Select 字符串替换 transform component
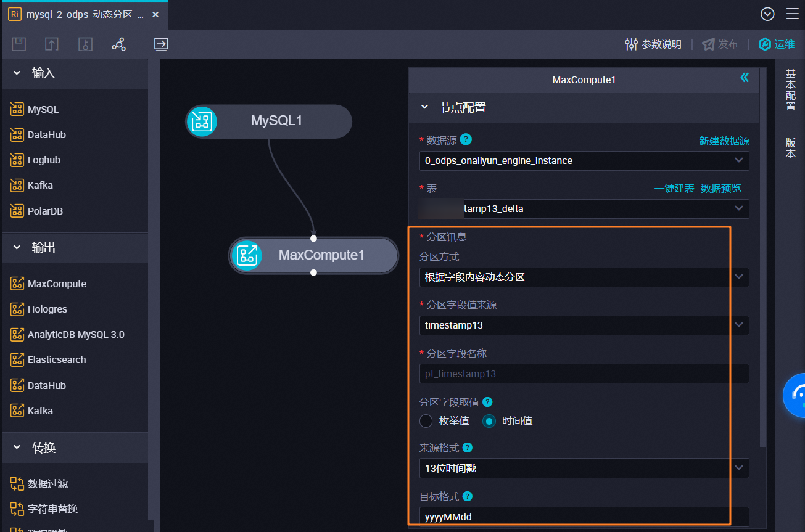 click(x=44, y=509)
